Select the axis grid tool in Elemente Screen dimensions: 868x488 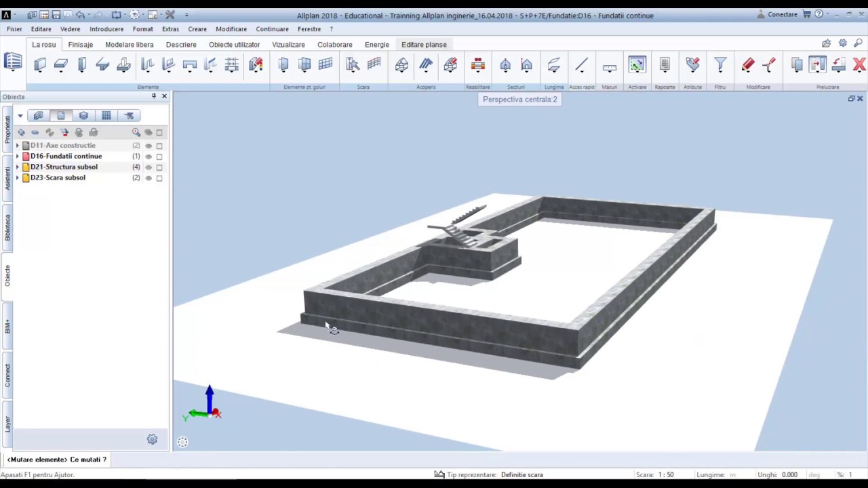(231, 65)
